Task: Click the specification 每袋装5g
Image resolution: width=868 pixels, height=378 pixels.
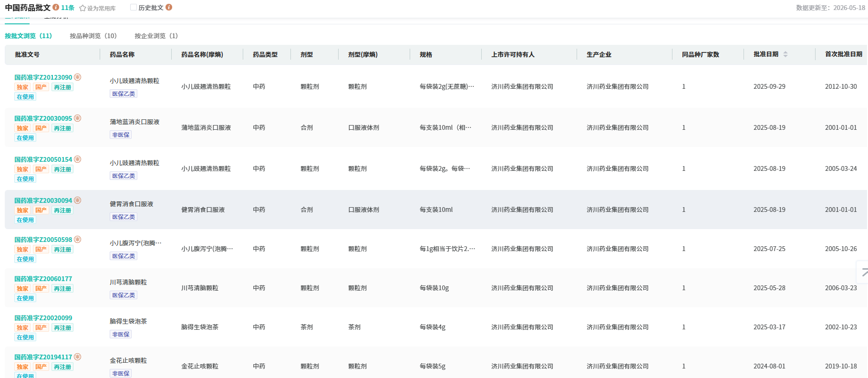Action: [x=433, y=366]
